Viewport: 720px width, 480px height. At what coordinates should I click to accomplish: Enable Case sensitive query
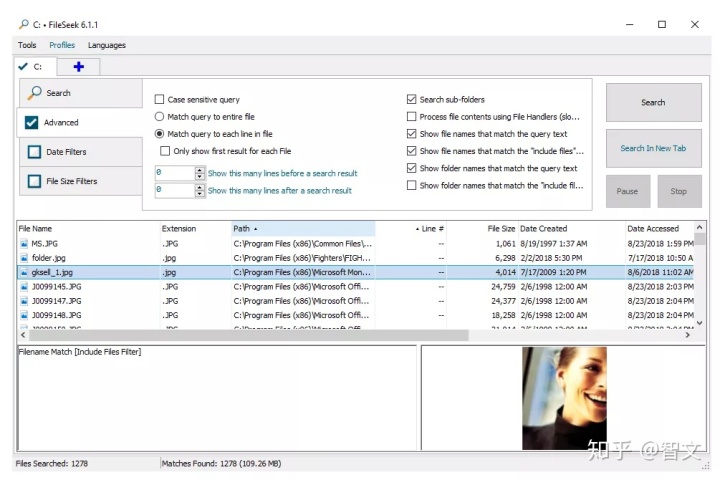(x=159, y=99)
